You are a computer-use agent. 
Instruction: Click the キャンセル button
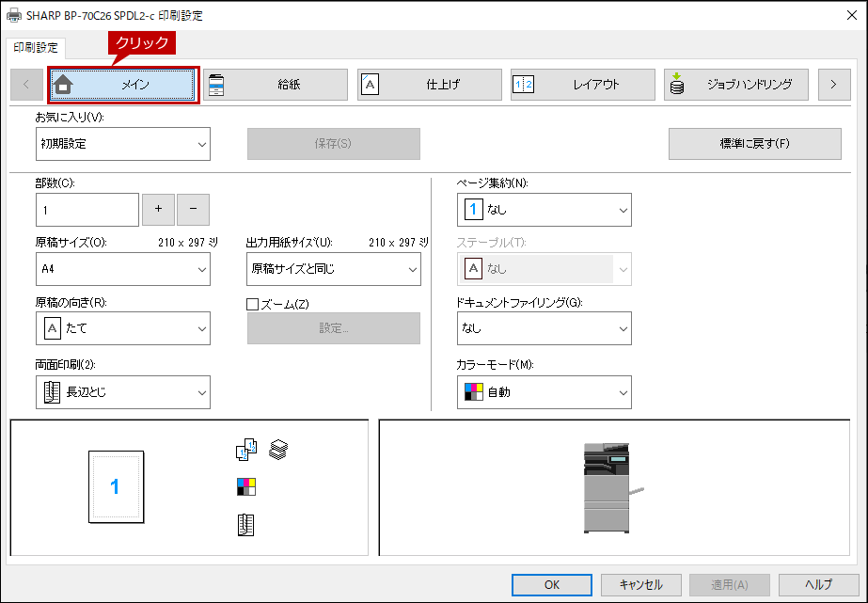[641, 585]
